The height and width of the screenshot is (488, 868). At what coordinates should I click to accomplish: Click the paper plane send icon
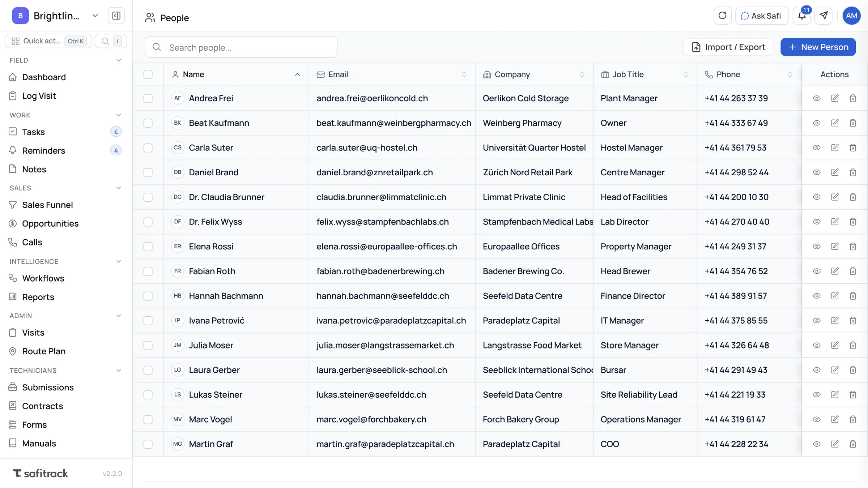coord(824,16)
